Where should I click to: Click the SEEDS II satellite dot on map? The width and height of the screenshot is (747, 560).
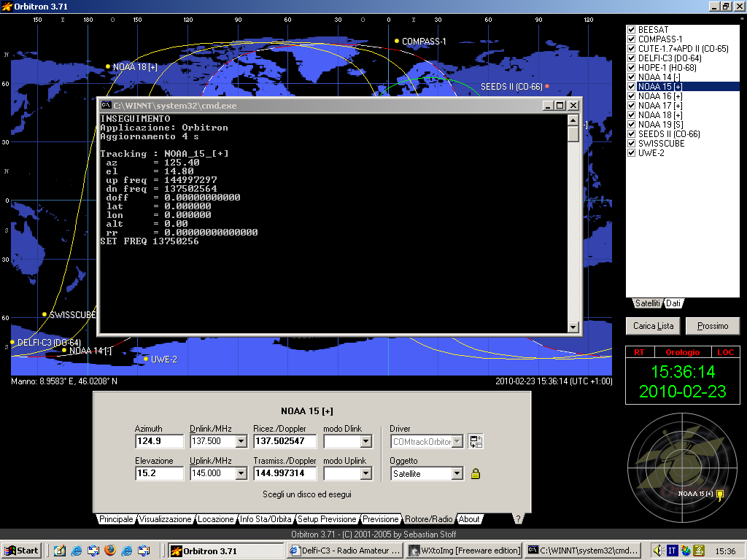547,86
